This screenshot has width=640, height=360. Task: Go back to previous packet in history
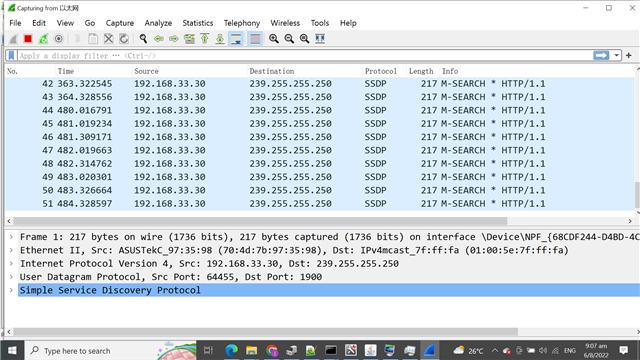tap(158, 39)
